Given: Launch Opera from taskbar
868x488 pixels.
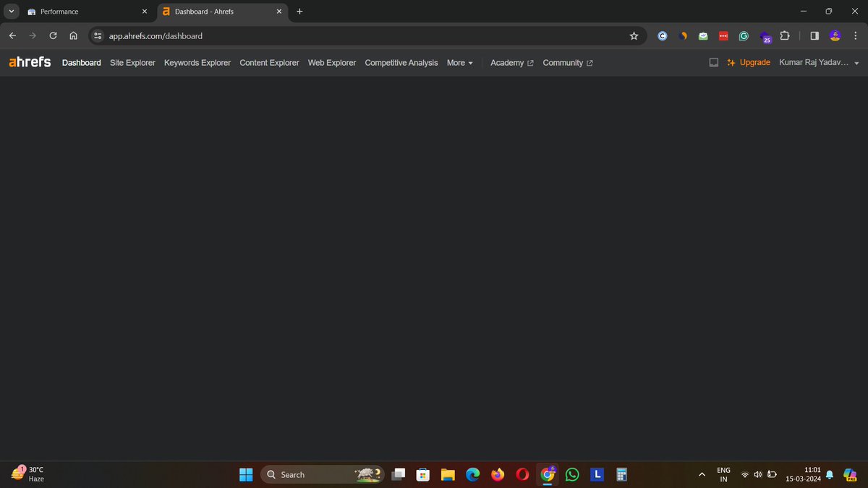Looking at the screenshot, I should click(x=523, y=474).
